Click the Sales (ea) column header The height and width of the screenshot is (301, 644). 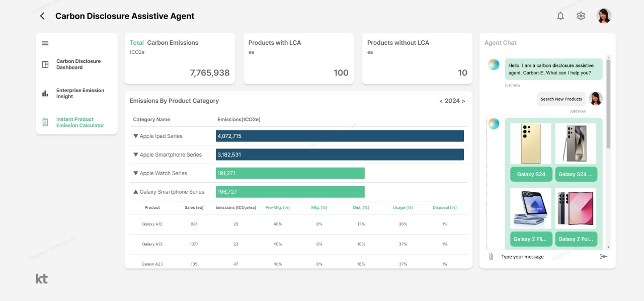pyautogui.click(x=194, y=207)
